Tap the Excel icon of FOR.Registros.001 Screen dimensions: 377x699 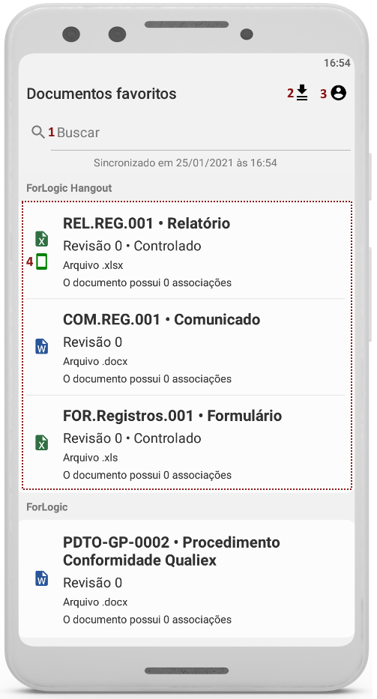(42, 443)
